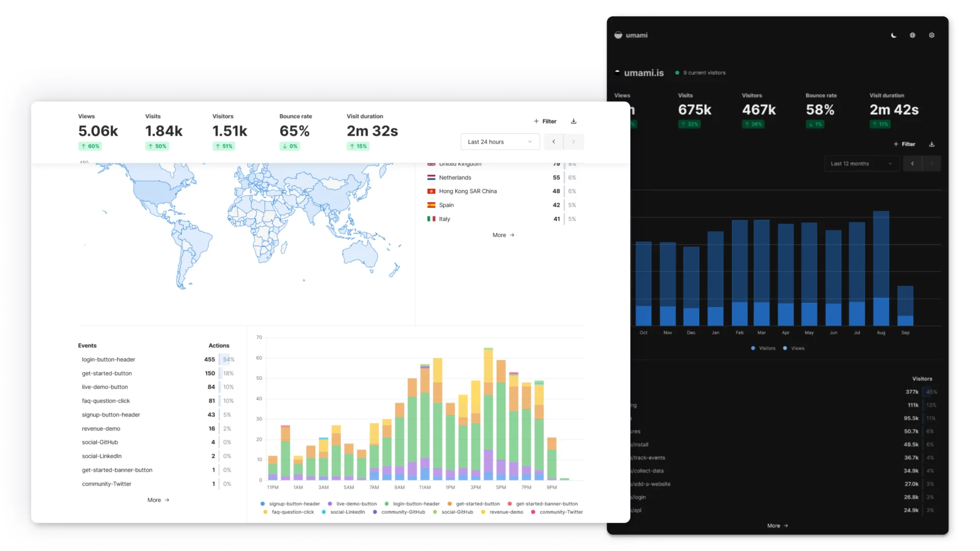
Task: Go to previous period in light dashboard
Action: tap(553, 142)
